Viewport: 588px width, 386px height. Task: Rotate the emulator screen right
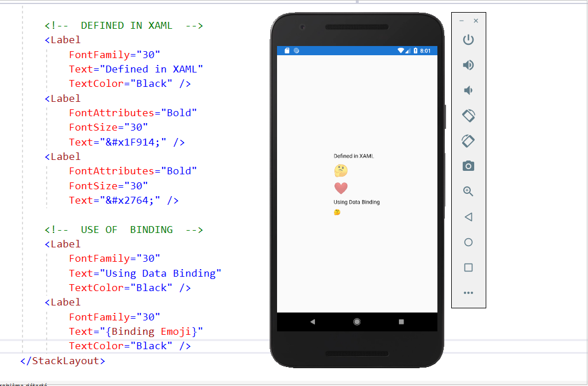[468, 140]
